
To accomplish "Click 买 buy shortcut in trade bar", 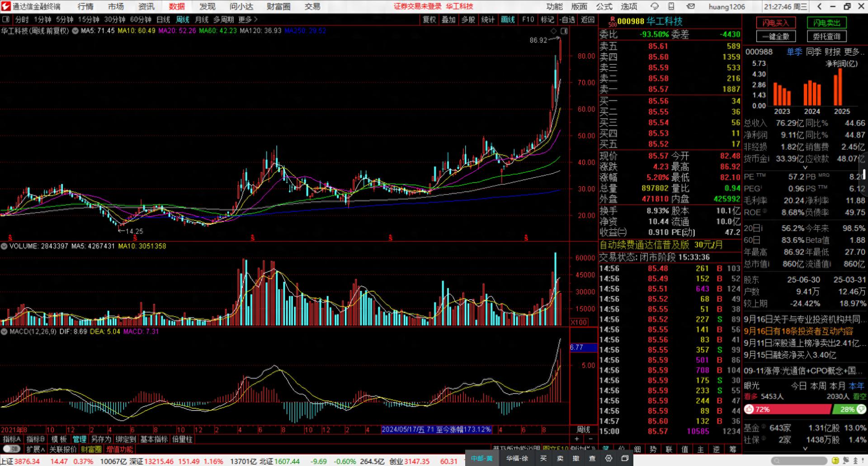I will [x=543, y=458].
